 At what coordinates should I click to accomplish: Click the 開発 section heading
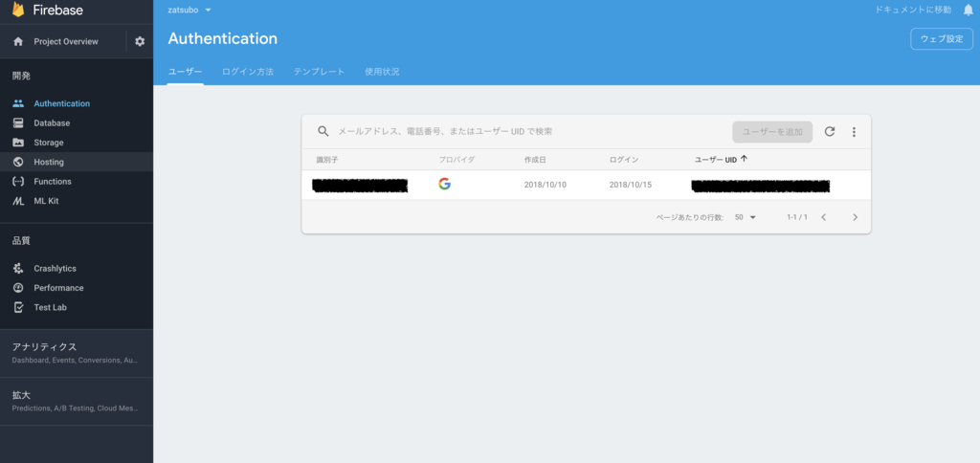[21, 77]
